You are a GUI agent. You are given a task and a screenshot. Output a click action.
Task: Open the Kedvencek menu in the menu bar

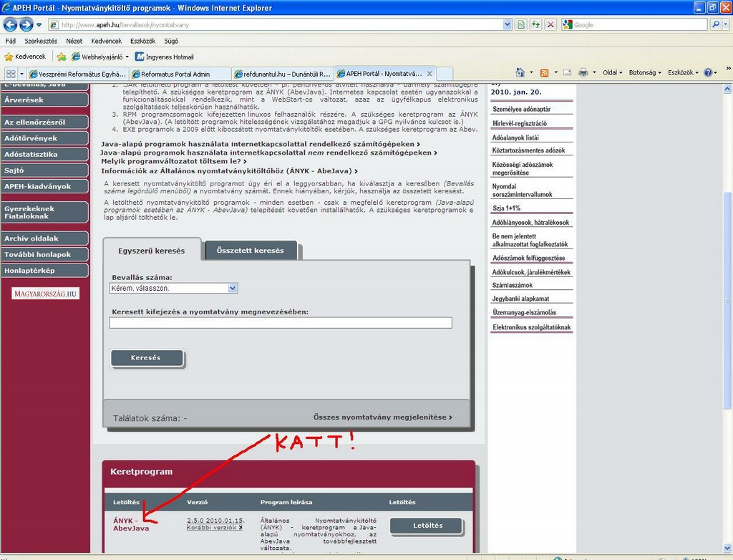tap(106, 41)
